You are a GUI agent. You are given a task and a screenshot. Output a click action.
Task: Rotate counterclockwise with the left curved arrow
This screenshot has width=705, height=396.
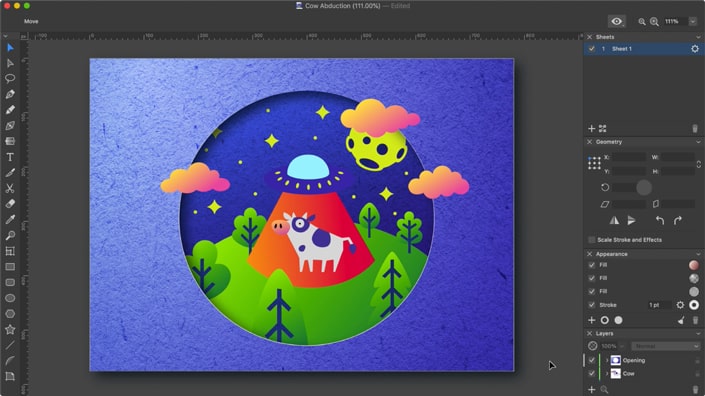tap(660, 220)
